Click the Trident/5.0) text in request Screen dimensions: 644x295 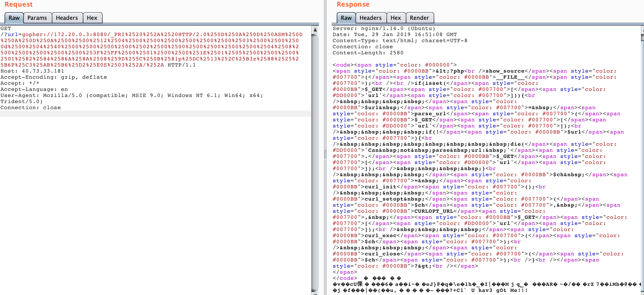tap(22, 102)
